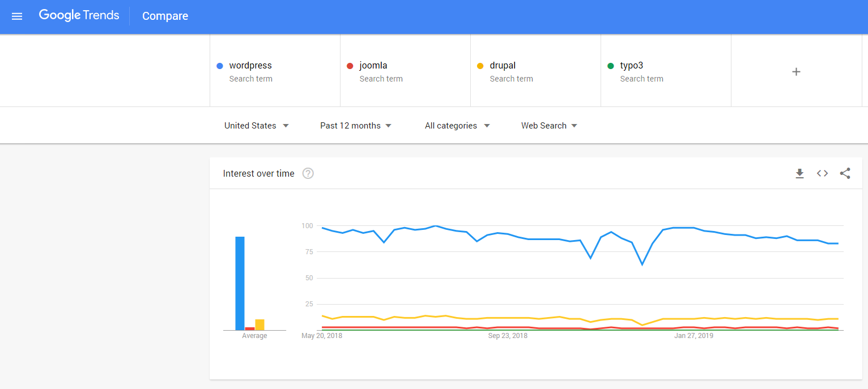
Task: Click the May 20, 2018 axis label
Action: (322, 336)
